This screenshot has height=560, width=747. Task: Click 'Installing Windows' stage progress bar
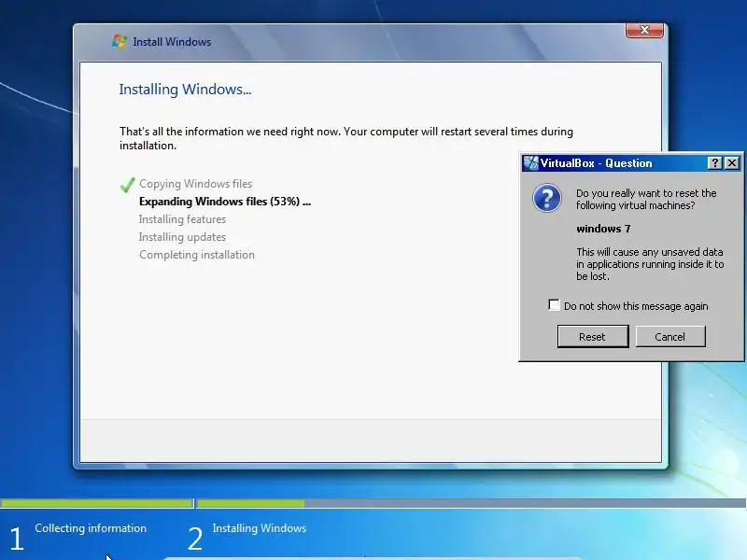[x=472, y=503]
